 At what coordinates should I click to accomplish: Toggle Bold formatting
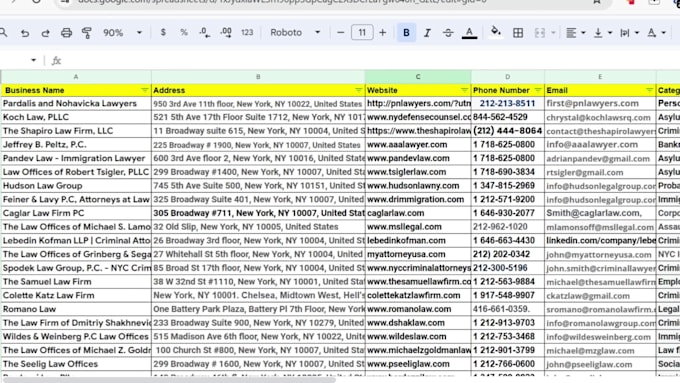406,33
